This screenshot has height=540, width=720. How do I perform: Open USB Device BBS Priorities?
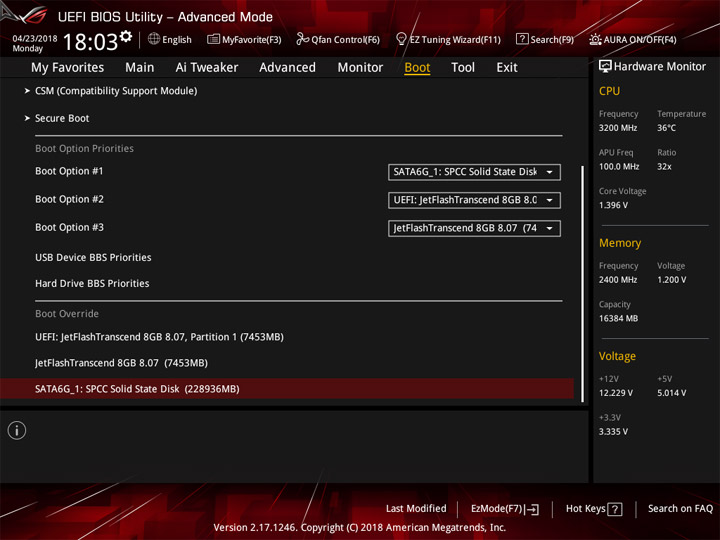[x=93, y=257]
